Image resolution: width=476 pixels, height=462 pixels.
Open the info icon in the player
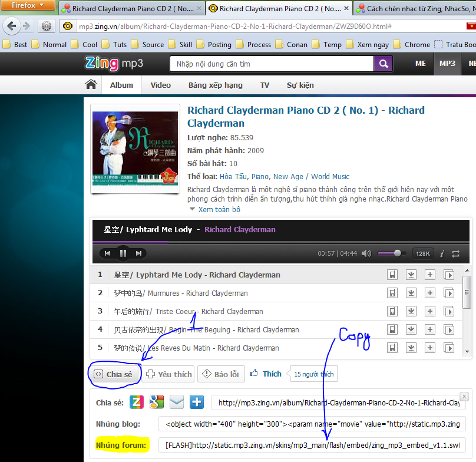[x=442, y=253]
